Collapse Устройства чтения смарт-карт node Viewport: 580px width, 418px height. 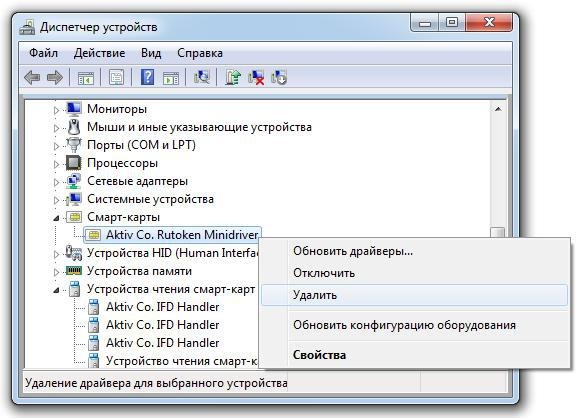click(56, 290)
